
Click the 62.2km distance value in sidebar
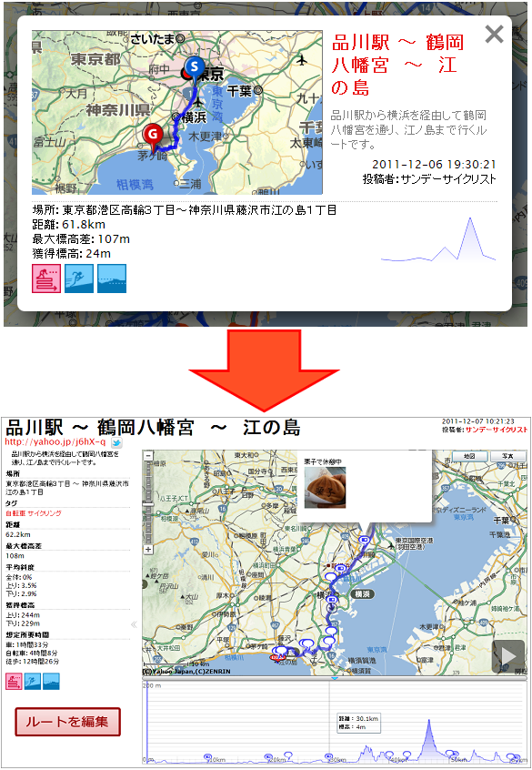point(18,534)
